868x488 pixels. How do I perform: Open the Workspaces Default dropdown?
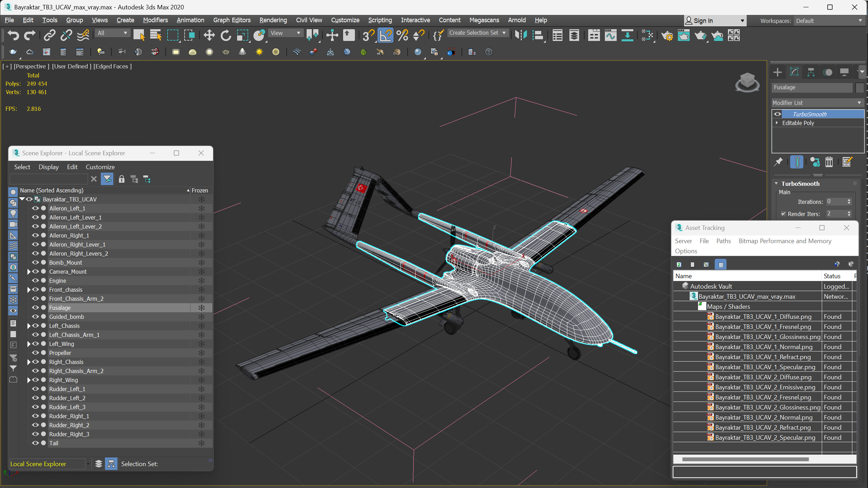tap(829, 21)
